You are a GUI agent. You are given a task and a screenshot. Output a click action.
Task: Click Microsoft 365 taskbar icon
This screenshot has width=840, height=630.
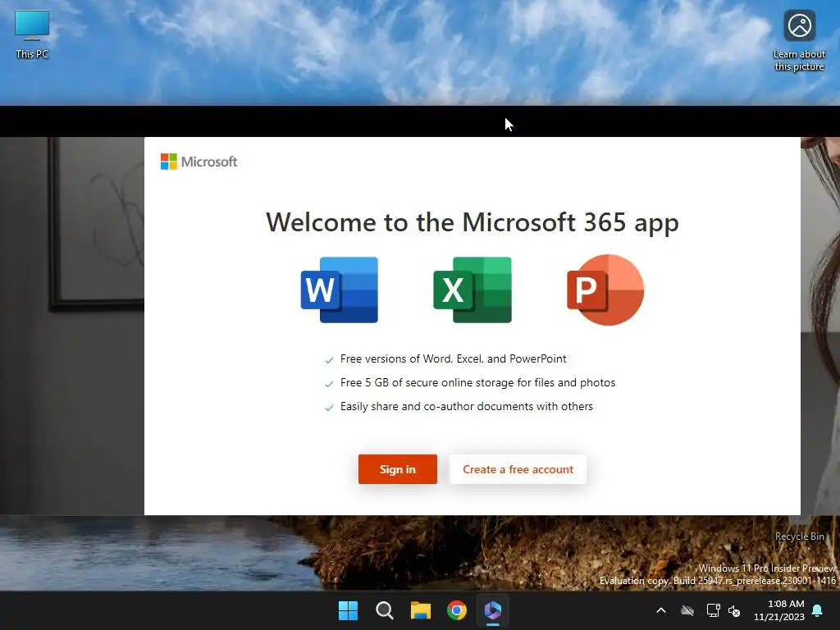[493, 610]
